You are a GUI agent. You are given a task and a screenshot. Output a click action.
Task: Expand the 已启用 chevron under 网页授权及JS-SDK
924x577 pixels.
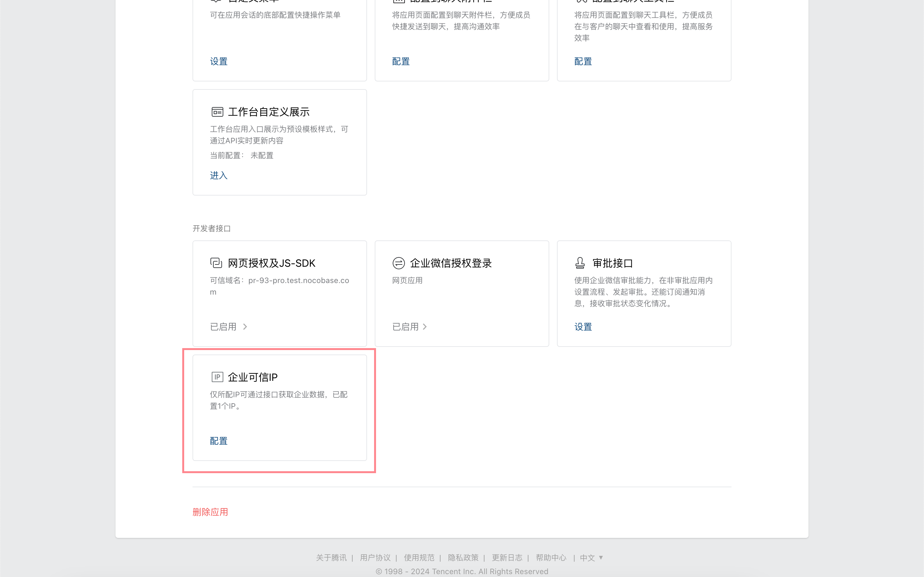[245, 327]
